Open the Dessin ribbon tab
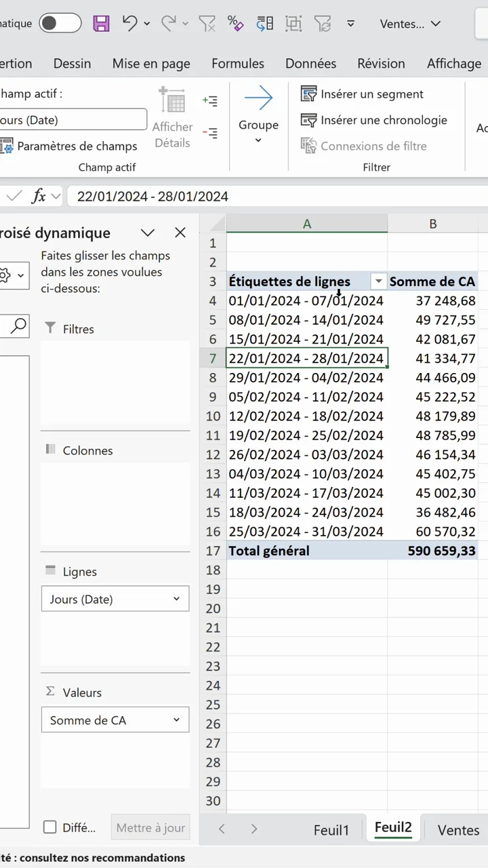This screenshot has width=488, height=868. pyautogui.click(x=72, y=63)
